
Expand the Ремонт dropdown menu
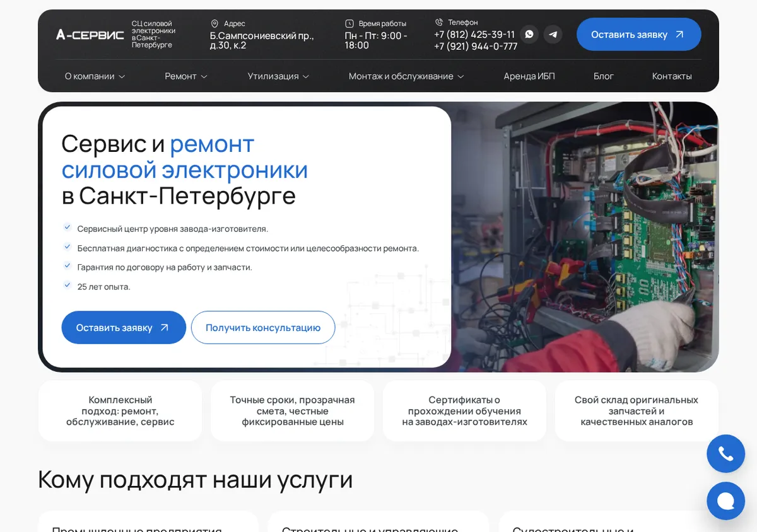[x=186, y=76]
